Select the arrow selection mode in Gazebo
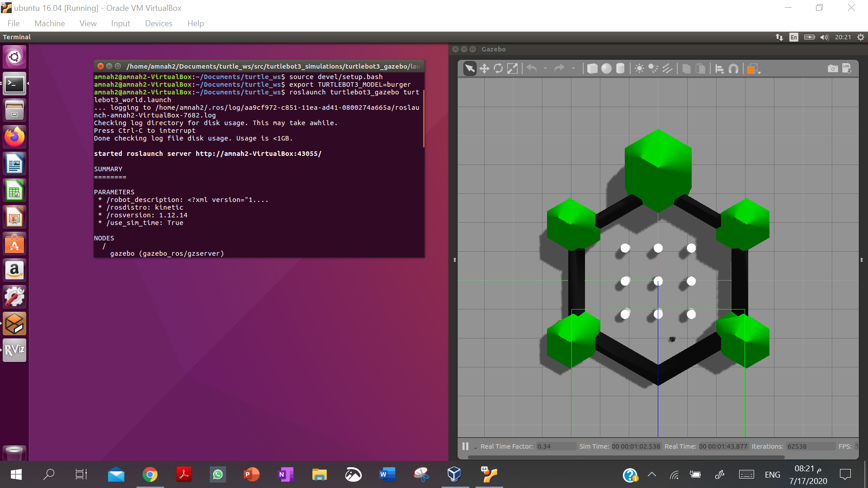The height and width of the screenshot is (488, 868). (470, 69)
